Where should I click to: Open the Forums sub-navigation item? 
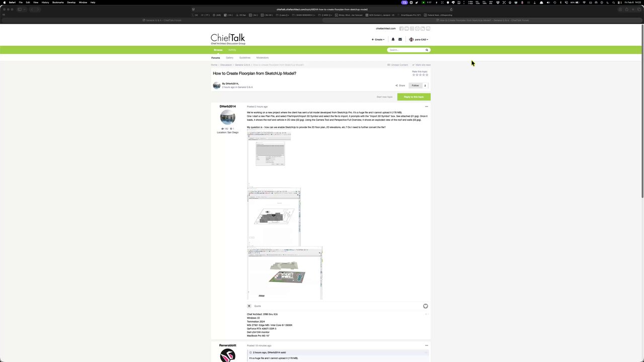tap(215, 58)
